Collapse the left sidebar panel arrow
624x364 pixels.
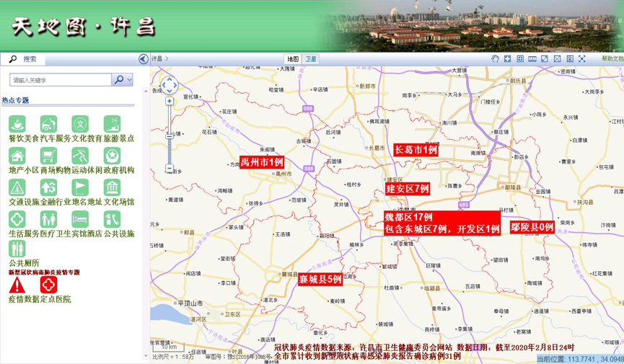point(144,59)
